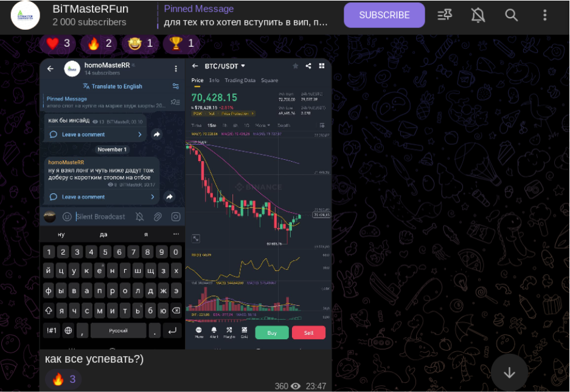Screen dimensions: 570x392
Task: Open search with the magnifier icon
Action: pyautogui.click(x=511, y=15)
